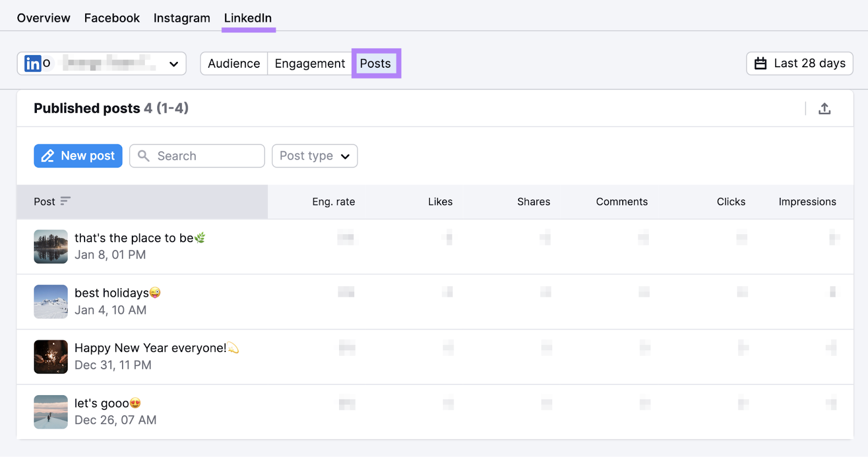
Task: Sort by Impressions column
Action: 807,202
